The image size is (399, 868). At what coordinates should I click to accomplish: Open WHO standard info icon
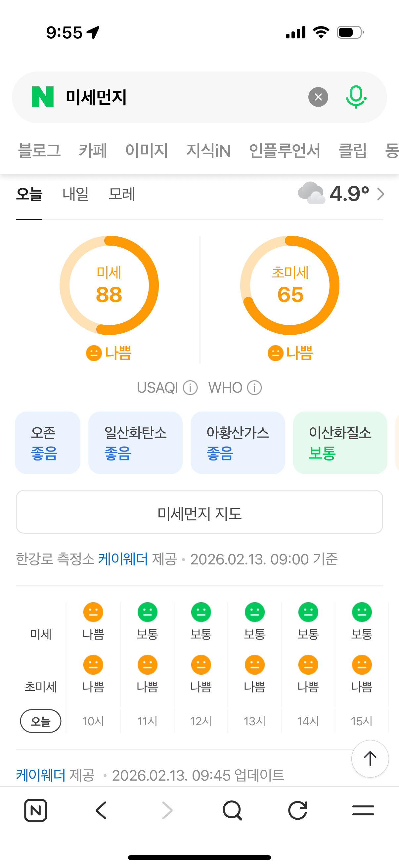coord(254,388)
